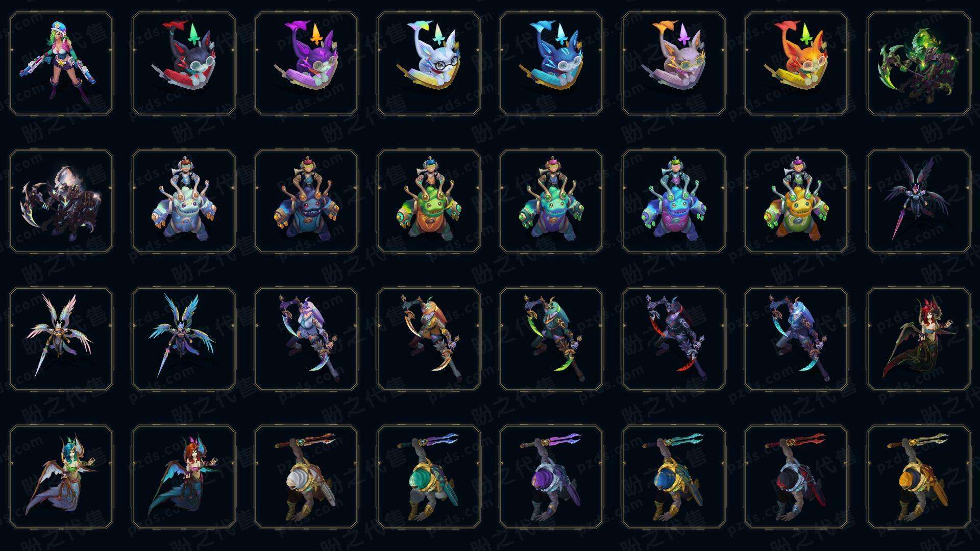This screenshot has width=980, height=551.
Task: Choose the lavender haired dual blade skin
Action: point(306,339)
